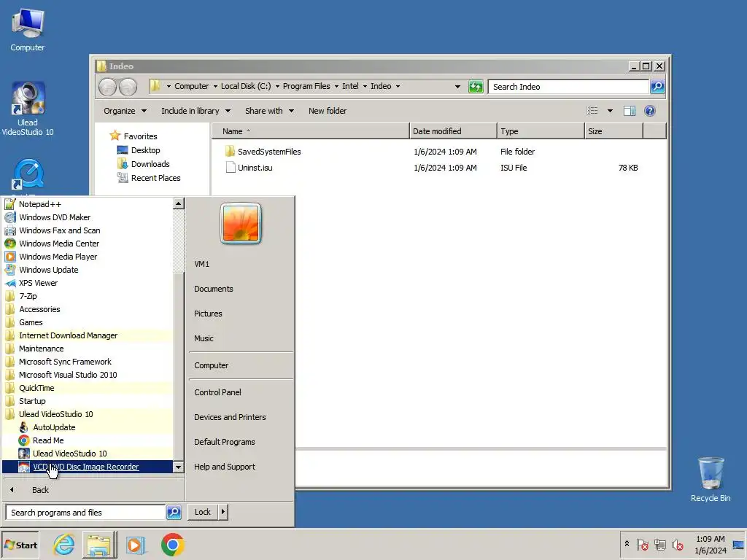
Task: Open view options dropdown arrow
Action: 610,111
